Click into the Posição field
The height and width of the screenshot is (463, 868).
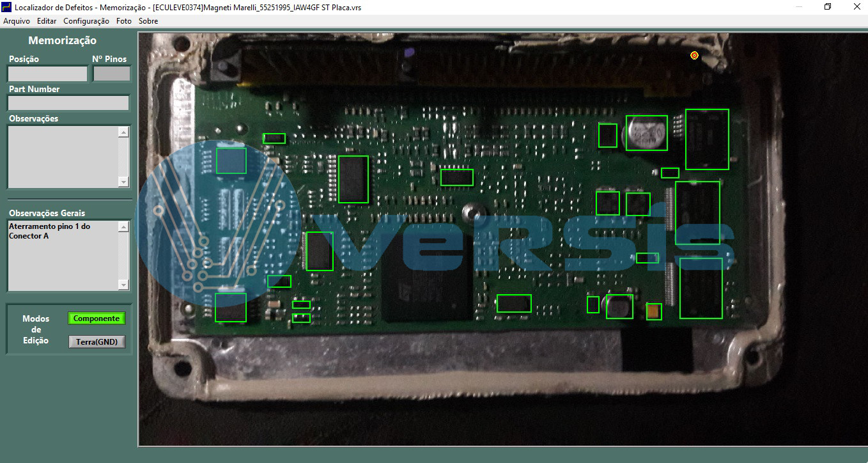pos(47,74)
